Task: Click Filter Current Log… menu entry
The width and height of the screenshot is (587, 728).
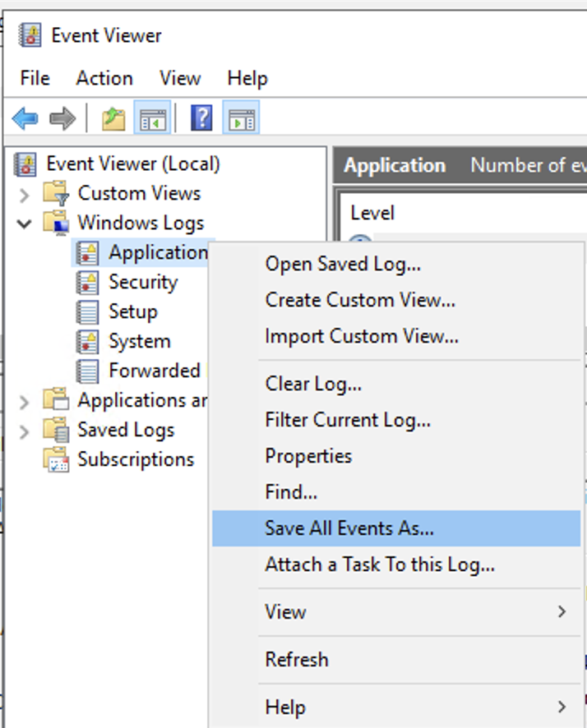Action: (347, 420)
